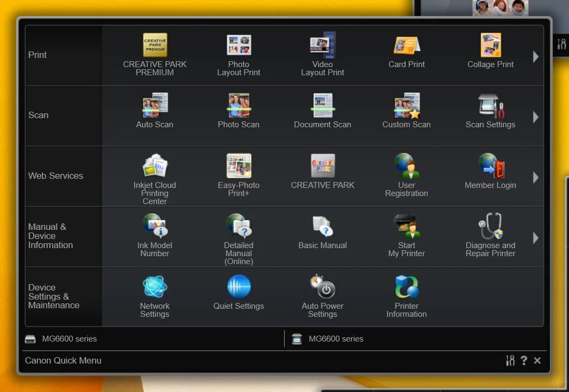
Task: Launch Photo Scan
Action: (239, 111)
